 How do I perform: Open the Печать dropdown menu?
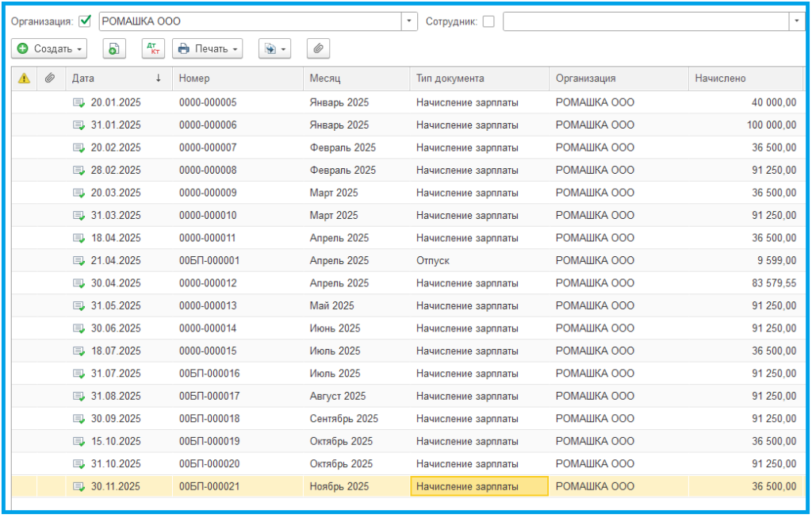(x=207, y=49)
